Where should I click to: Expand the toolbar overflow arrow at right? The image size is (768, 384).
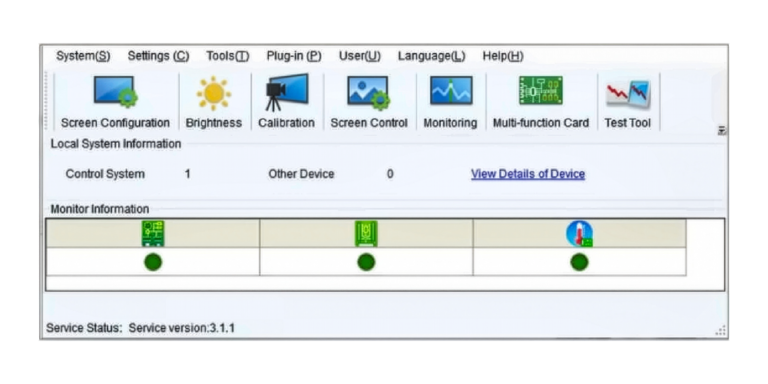(x=721, y=130)
